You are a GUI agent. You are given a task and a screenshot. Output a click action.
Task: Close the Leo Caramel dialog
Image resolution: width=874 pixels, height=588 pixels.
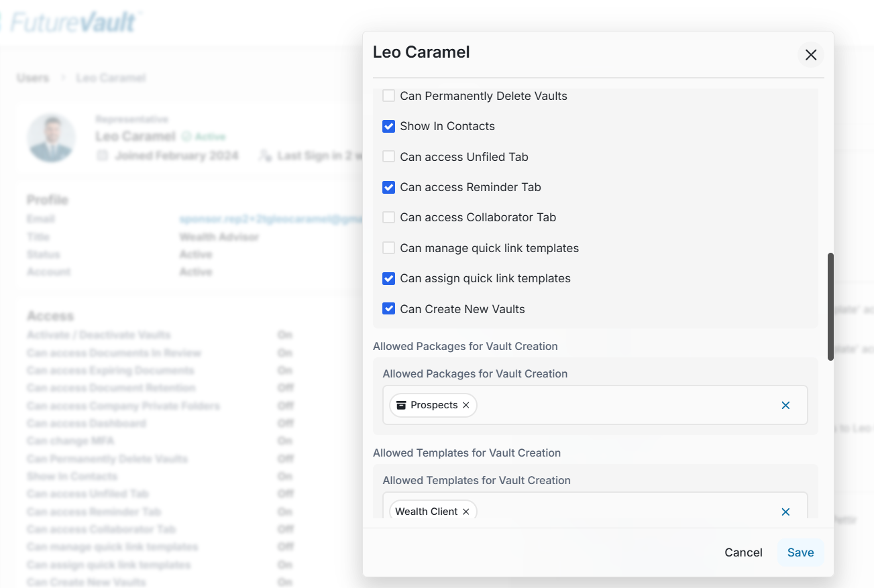(811, 55)
